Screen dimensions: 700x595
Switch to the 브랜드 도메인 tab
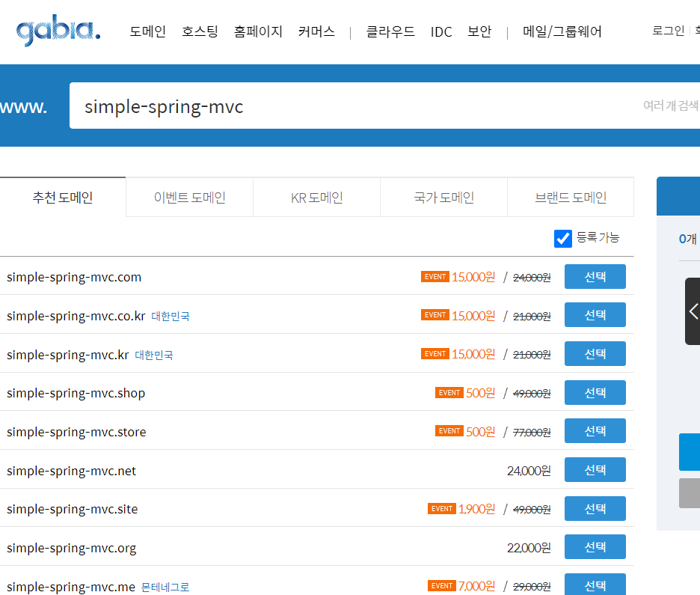tap(571, 197)
